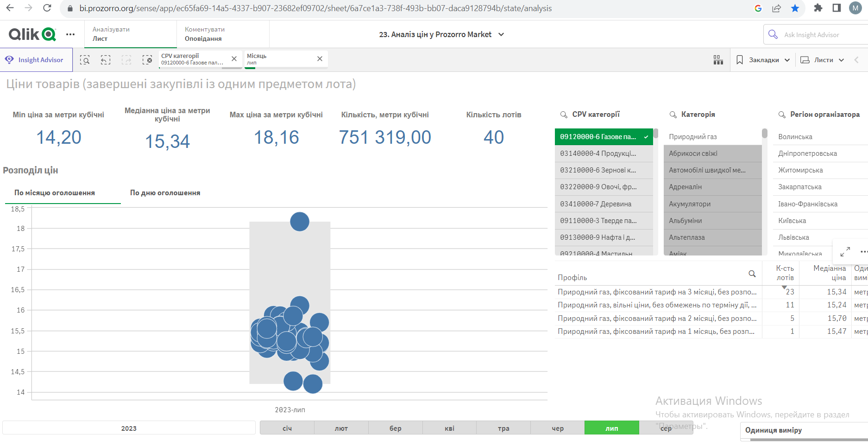This screenshot has width=868, height=447.
Task: Select 09130000-9 Нафта CPV category
Action: coord(604,237)
